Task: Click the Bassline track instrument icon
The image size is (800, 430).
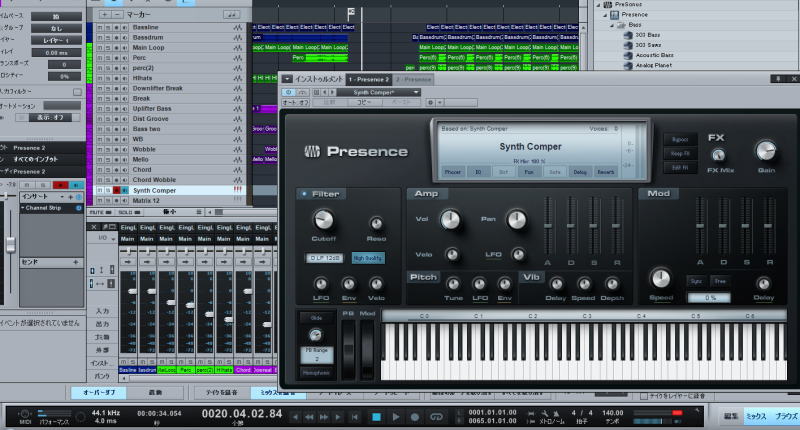Action: (238, 28)
